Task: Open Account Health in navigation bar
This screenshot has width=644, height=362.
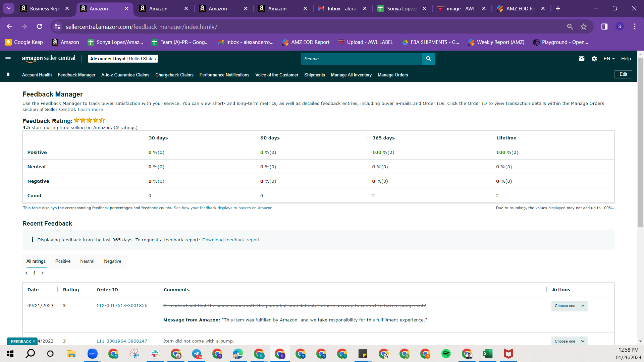Action: click(x=37, y=75)
